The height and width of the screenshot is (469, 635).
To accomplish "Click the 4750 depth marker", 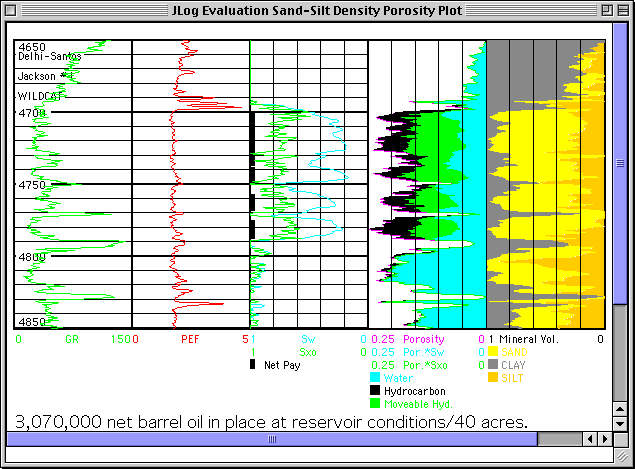I will click(x=32, y=185).
